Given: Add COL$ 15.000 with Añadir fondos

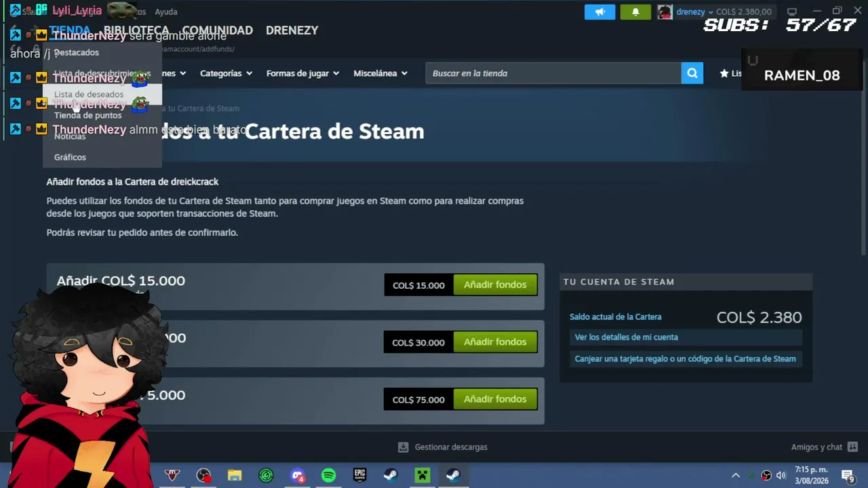Looking at the screenshot, I should [495, 285].
